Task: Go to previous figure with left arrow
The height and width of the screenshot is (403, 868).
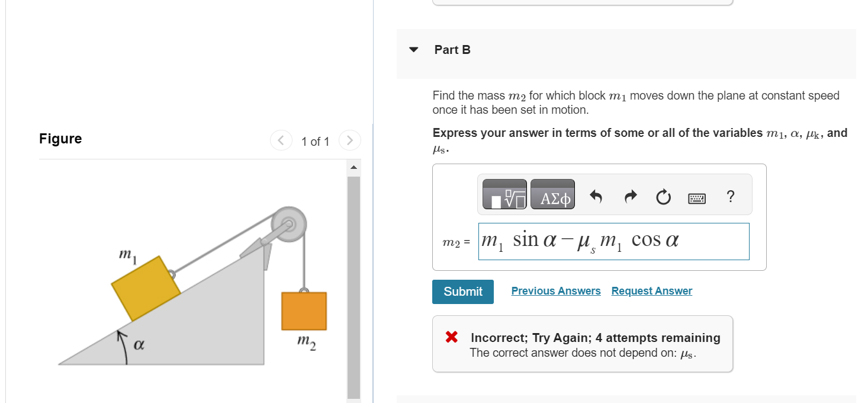Action: pyautogui.click(x=281, y=140)
